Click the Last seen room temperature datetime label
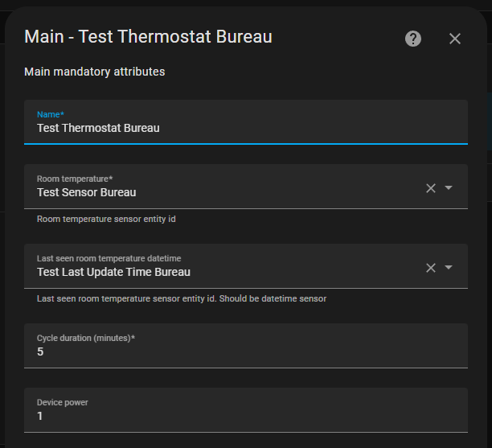This screenshot has height=448, width=492. 109,258
